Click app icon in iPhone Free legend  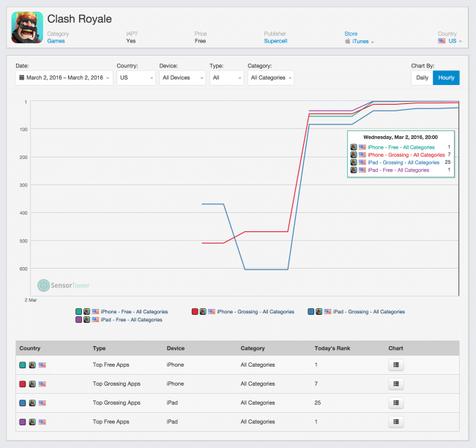click(x=87, y=311)
